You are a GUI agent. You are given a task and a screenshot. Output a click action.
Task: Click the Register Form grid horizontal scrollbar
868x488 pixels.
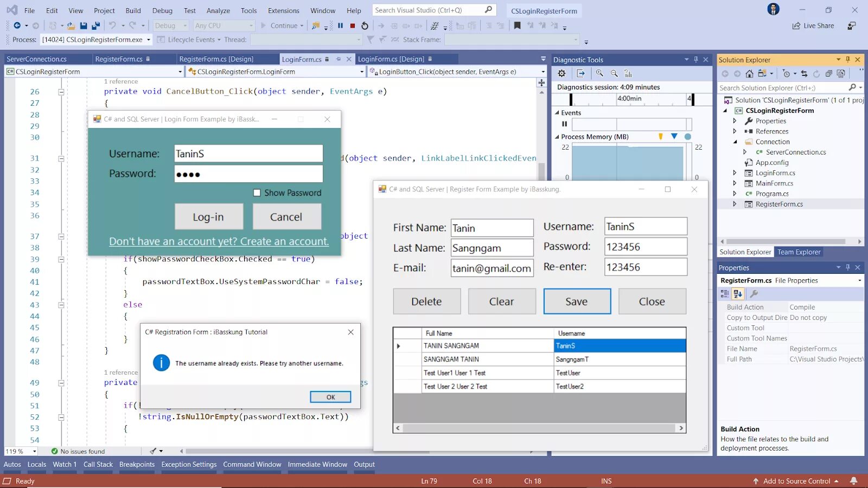click(x=540, y=428)
